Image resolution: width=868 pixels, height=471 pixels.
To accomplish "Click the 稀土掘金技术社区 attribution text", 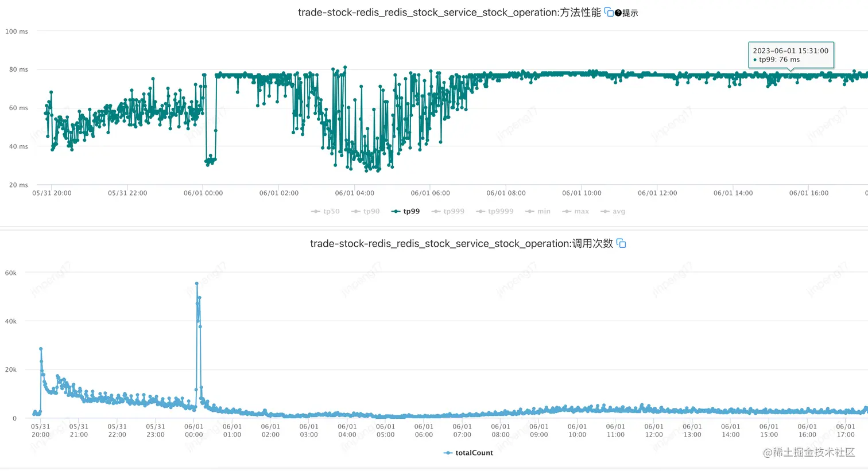I will [809, 452].
